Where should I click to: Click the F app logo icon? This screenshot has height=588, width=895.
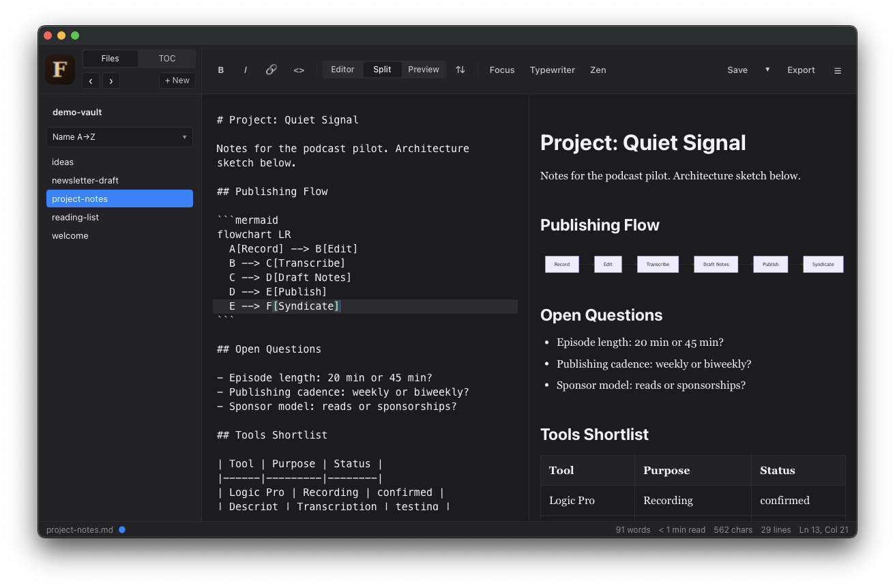coord(60,70)
